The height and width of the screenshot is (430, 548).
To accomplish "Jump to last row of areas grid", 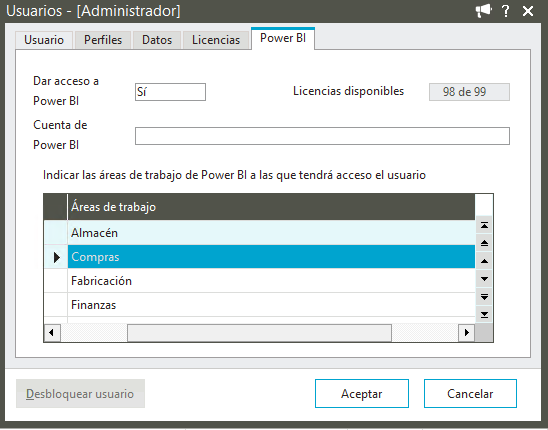I will [484, 314].
